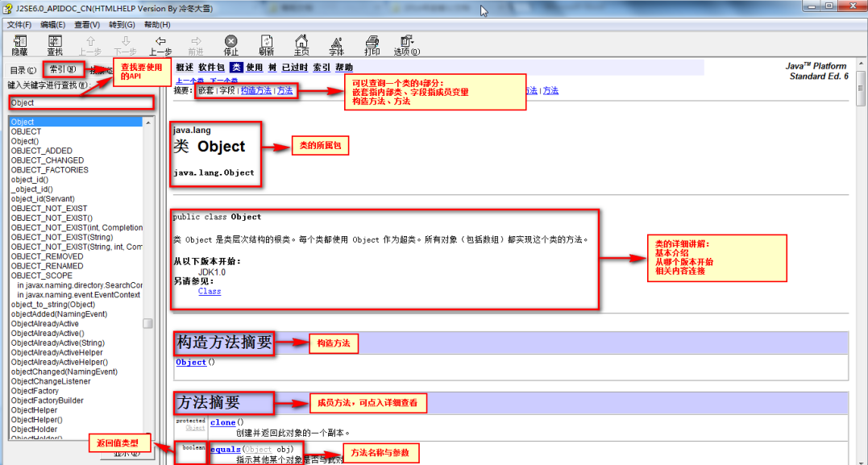
Task: Select ObjectHelper() in the index list
Action: (x=36, y=420)
